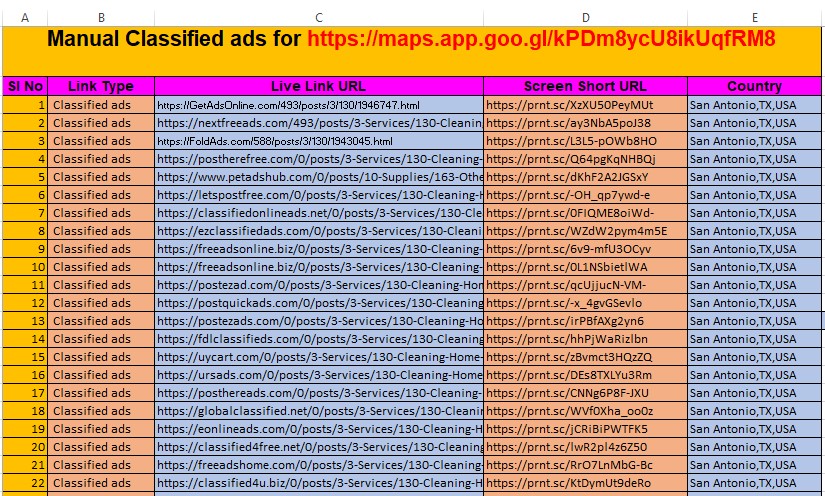Select column E header

pos(754,18)
